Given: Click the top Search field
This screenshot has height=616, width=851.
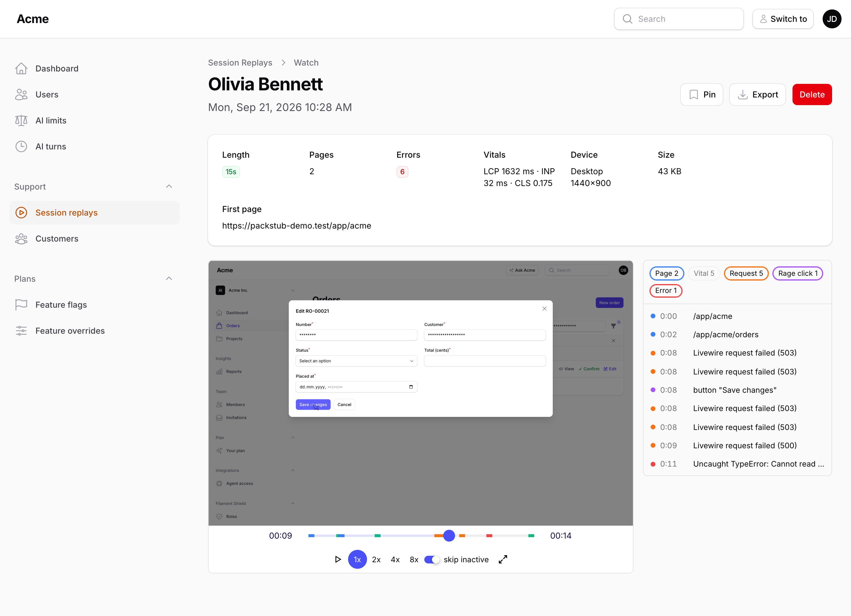Looking at the screenshot, I should point(678,19).
